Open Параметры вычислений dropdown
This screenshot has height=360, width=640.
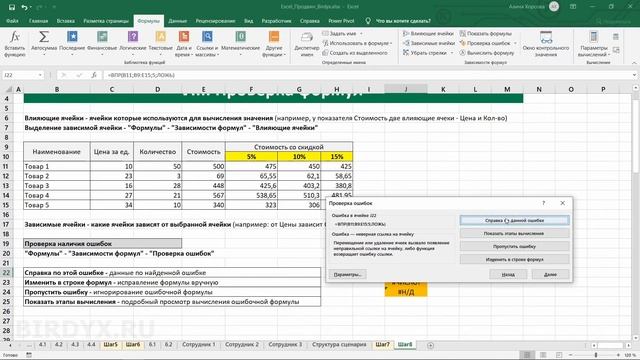pos(594,44)
